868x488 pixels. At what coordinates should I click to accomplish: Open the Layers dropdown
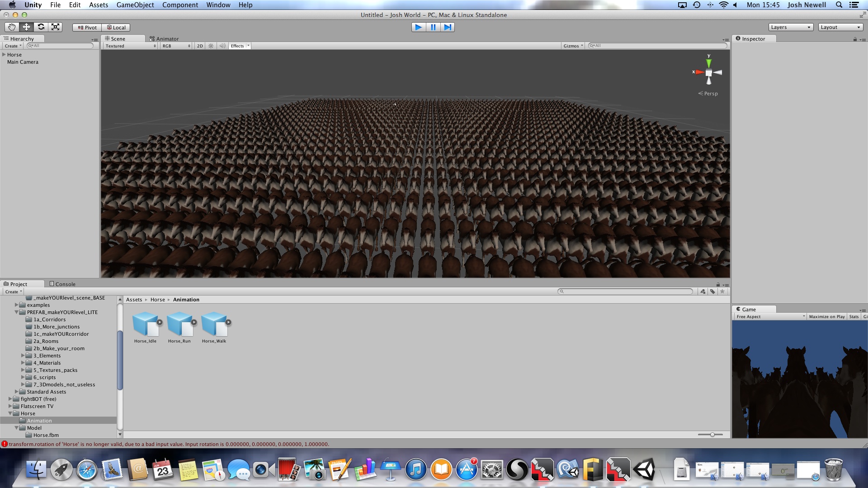pyautogui.click(x=790, y=27)
